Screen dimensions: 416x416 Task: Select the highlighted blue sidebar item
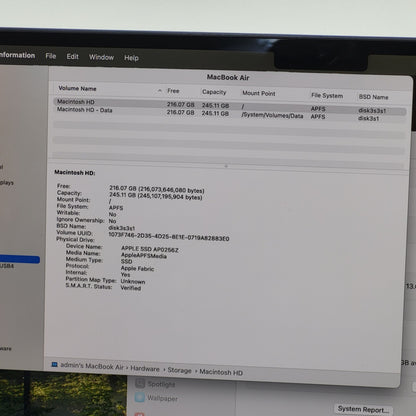point(20,259)
